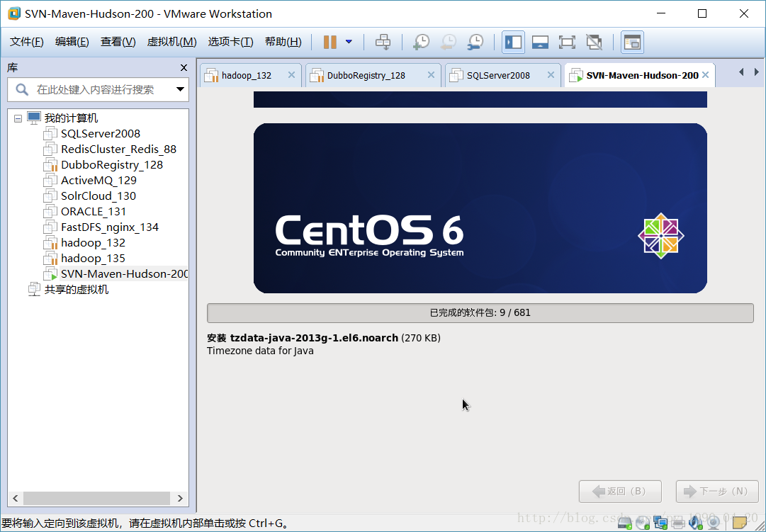Open the 查看(V) menu
The image size is (766, 532).
tap(118, 42)
